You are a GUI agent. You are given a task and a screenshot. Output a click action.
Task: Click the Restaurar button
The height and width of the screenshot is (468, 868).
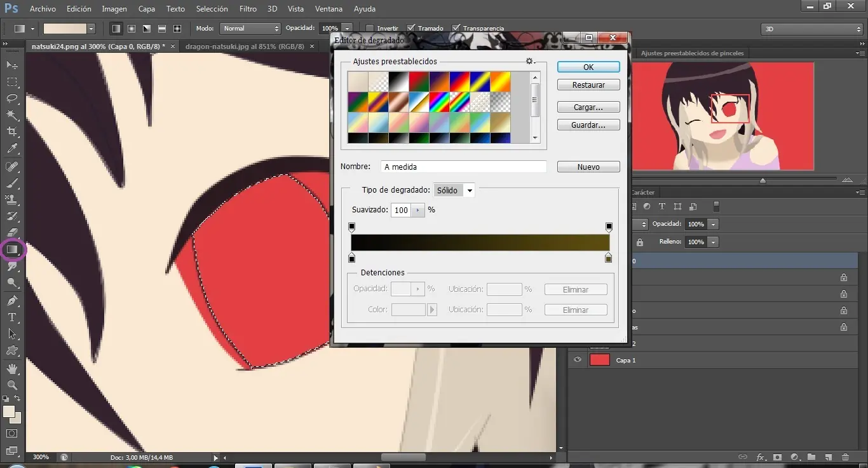pos(588,85)
